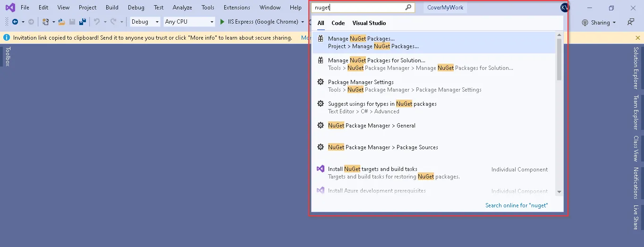Screen dimensions: 644x247
Task: Open the Tools menu
Action: pyautogui.click(x=208, y=8)
